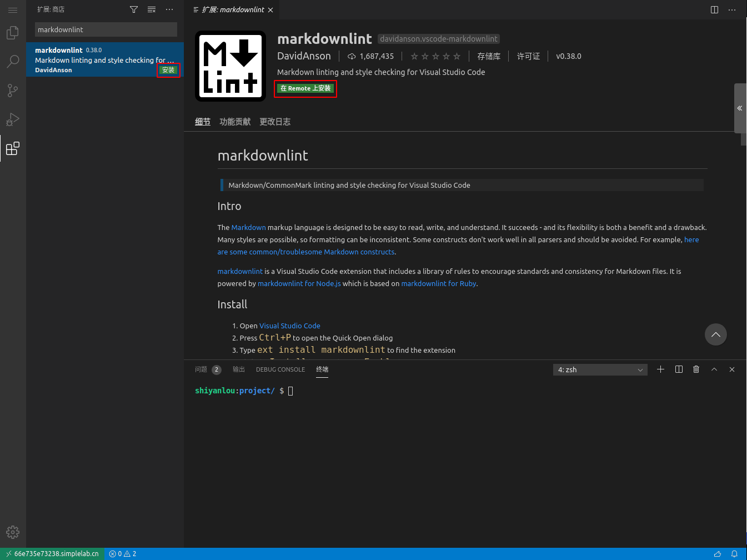Click the markdownlint extension logo
747x560 pixels.
tap(230, 67)
